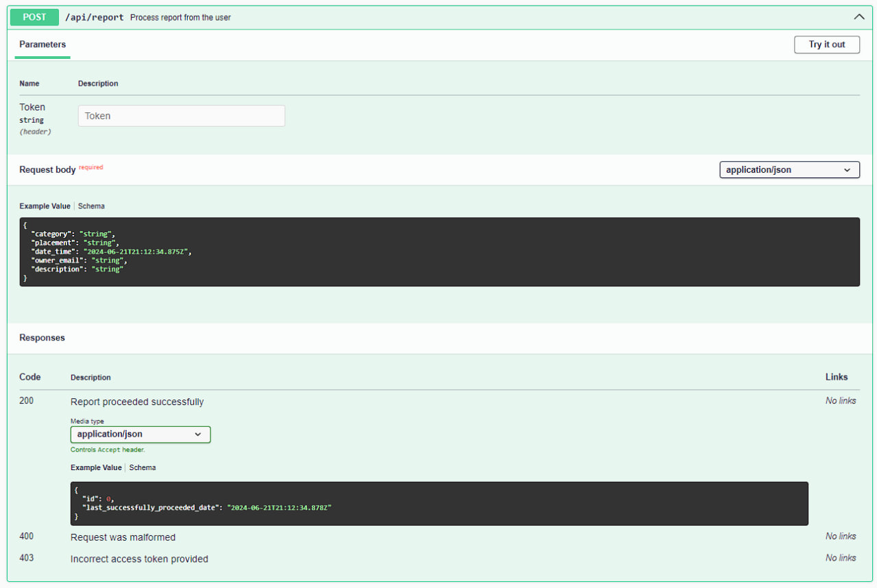Focus the Token header input field
This screenshot has height=588, width=877.
pyautogui.click(x=182, y=116)
